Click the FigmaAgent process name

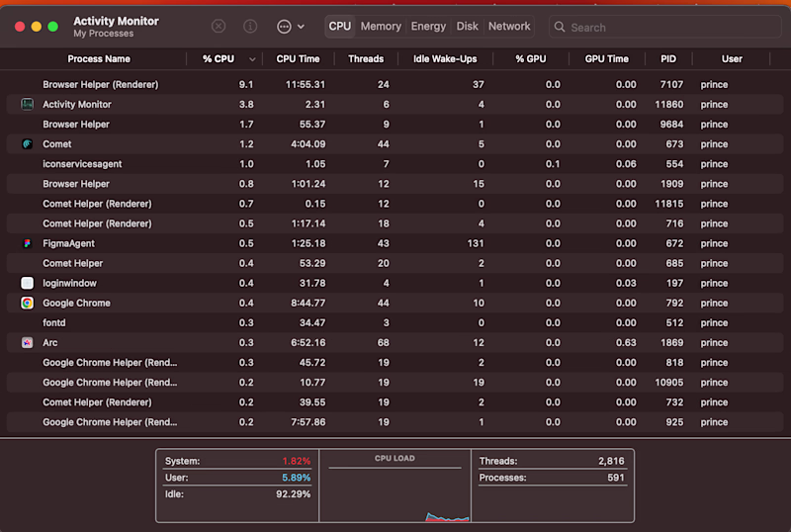[68, 243]
